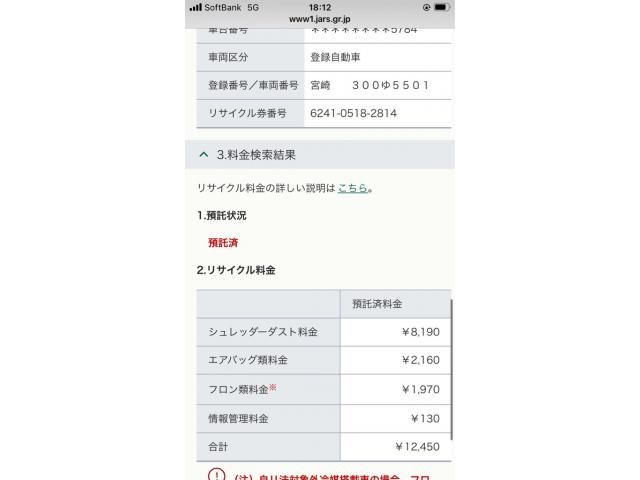Tap the SoftBank signal strength icon
Image resolution: width=640 pixels, height=480 pixels.
click(x=196, y=7)
